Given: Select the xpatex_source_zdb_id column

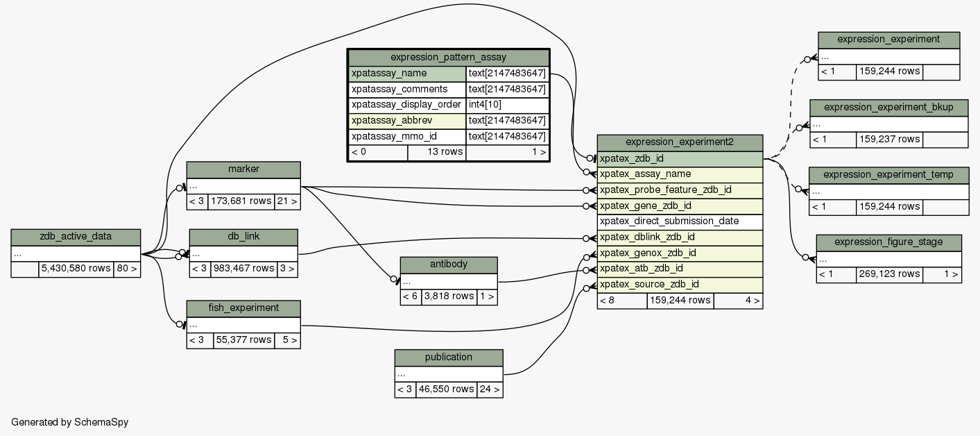Looking at the screenshot, I should pyautogui.click(x=679, y=284).
